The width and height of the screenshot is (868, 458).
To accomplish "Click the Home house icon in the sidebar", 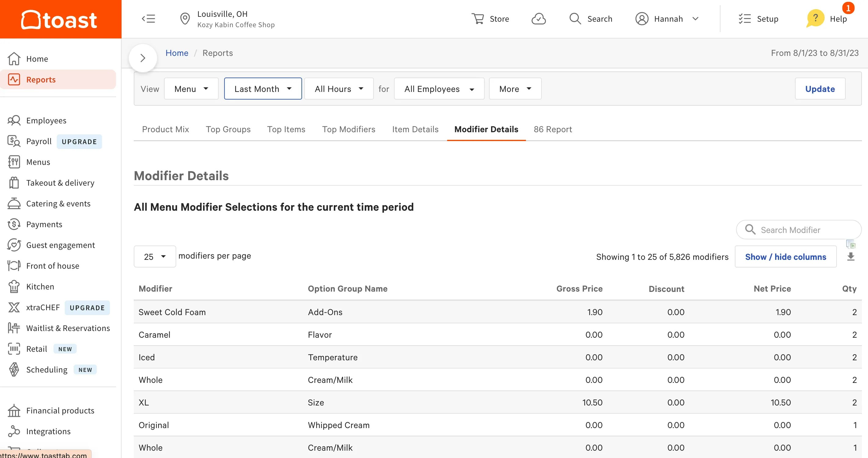I will tap(14, 59).
